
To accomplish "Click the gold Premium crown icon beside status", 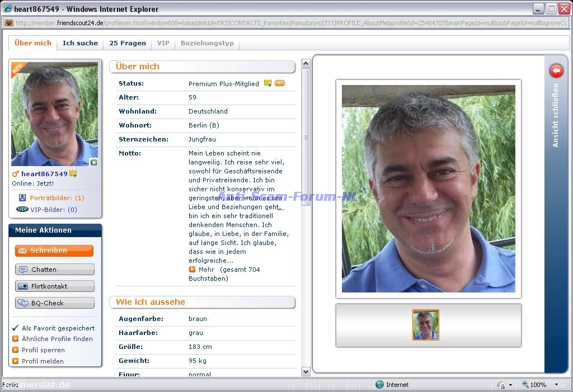I will tap(267, 83).
